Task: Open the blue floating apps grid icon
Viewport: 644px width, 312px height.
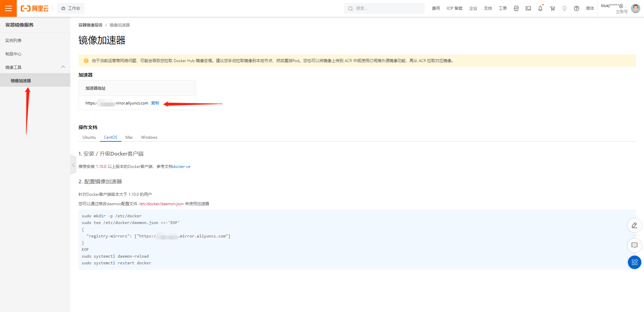Action: pyautogui.click(x=634, y=262)
